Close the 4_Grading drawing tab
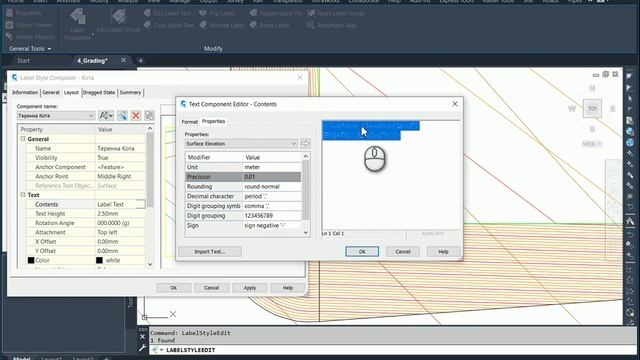640x360 pixels. pos(123,60)
